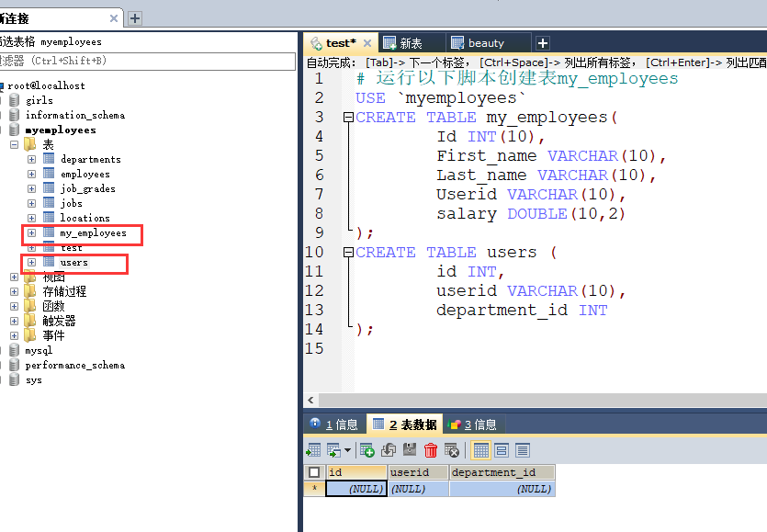Click the copy/export result set icon
Viewport: 767px width, 532px height.
coord(333,450)
